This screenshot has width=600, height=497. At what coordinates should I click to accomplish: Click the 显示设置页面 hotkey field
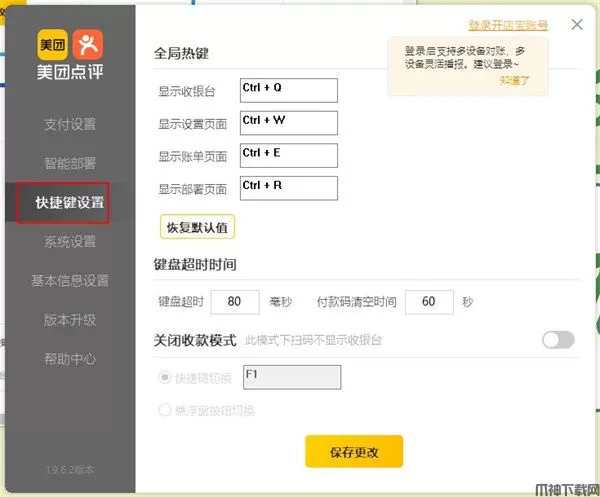coord(289,123)
